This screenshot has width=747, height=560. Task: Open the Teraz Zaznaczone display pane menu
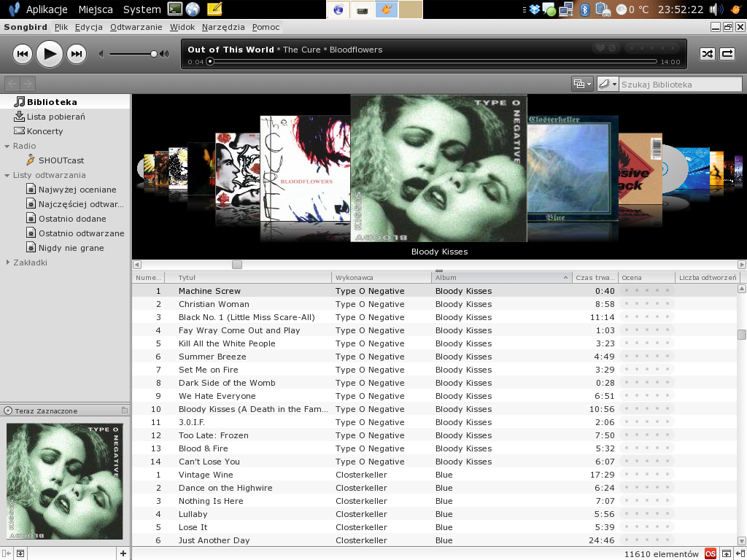(x=124, y=411)
